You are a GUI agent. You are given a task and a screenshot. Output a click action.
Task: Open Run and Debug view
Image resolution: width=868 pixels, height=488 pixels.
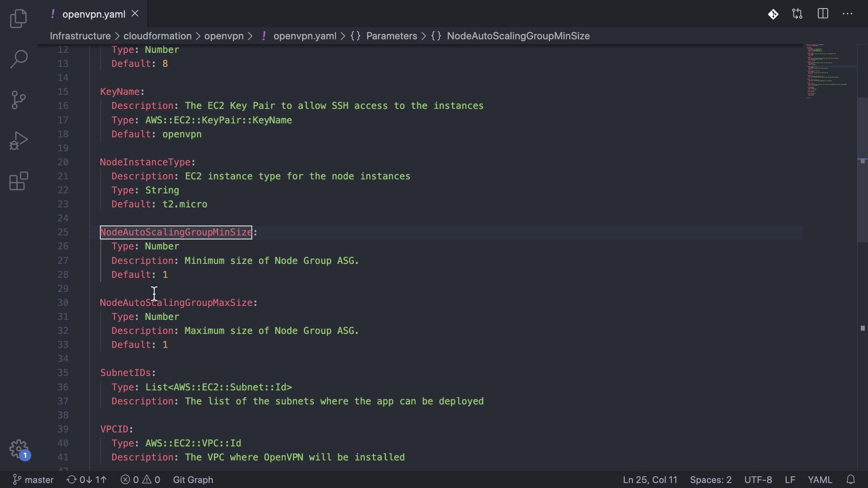(19, 141)
